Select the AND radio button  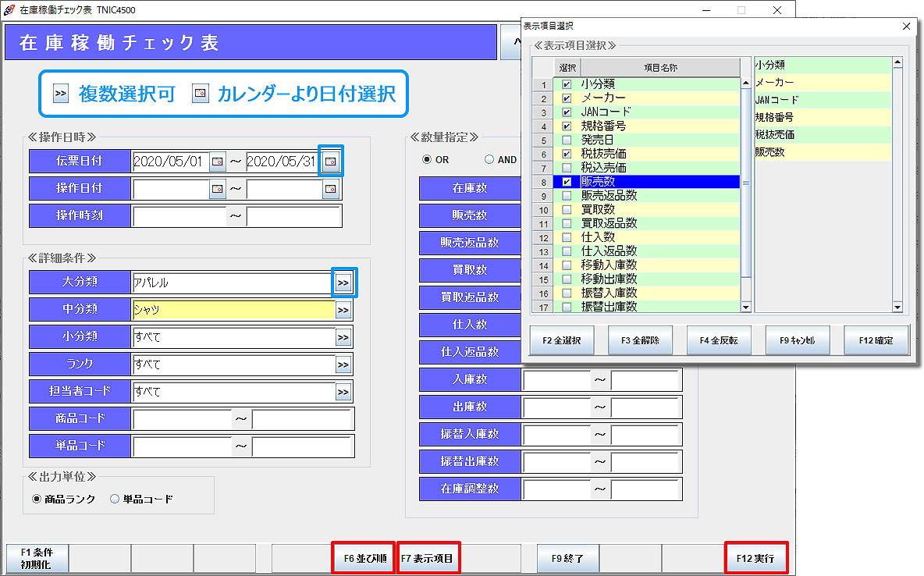(x=490, y=159)
